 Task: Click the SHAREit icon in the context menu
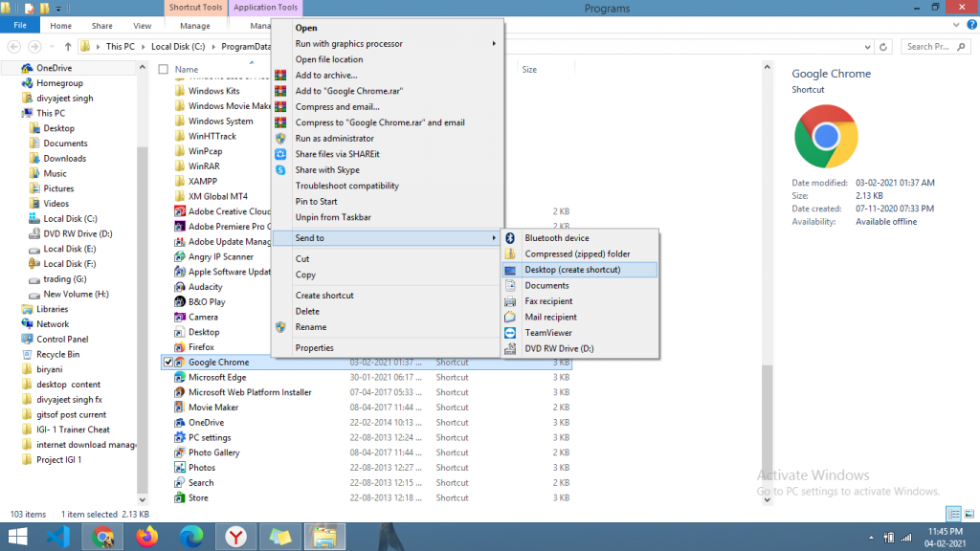click(x=280, y=154)
